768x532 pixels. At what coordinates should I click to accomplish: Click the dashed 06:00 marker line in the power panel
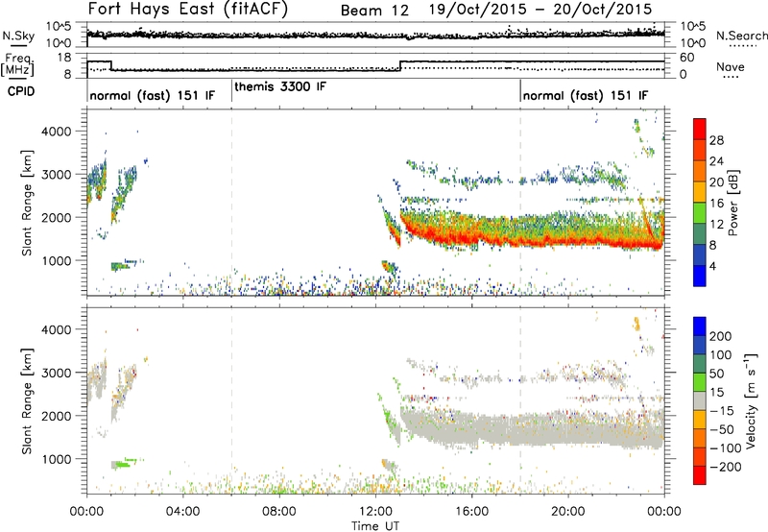(x=231, y=203)
